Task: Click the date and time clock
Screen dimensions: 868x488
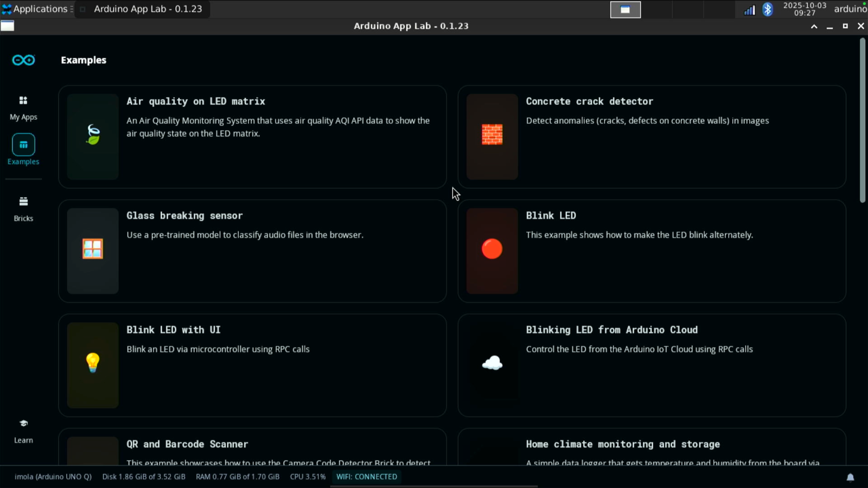Action: pos(805,9)
